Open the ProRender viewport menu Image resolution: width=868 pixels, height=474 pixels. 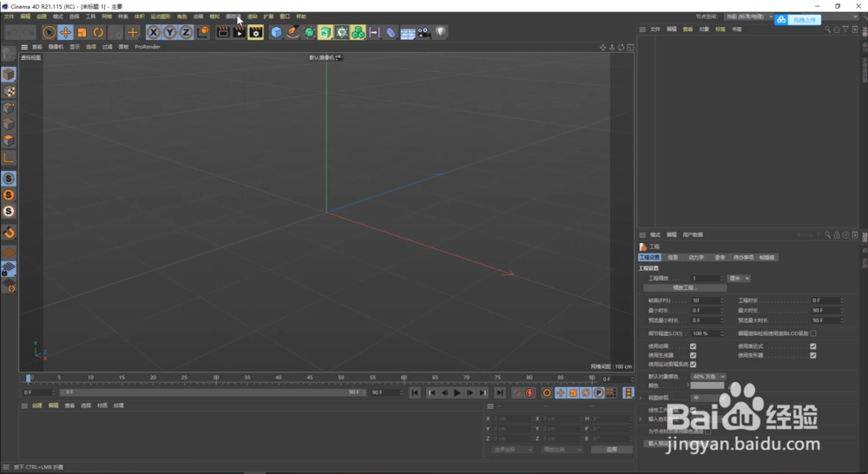(x=148, y=47)
